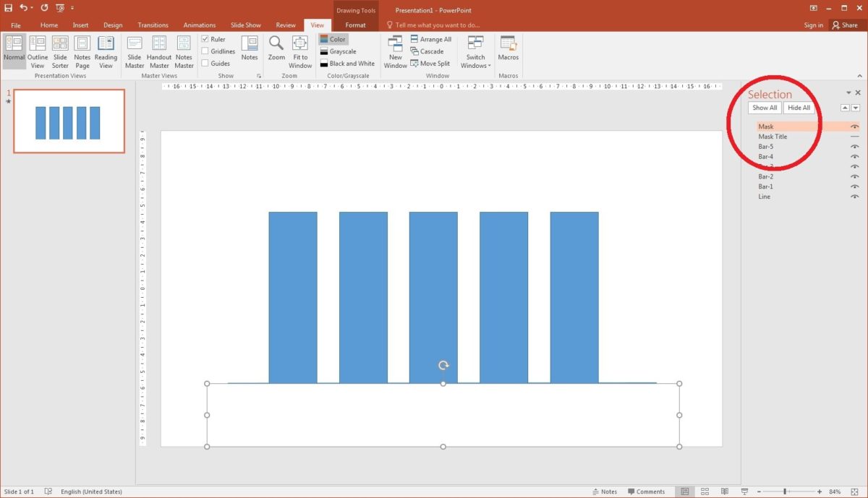Select Handout Master view
The height and width of the screenshot is (498, 868).
tap(158, 51)
